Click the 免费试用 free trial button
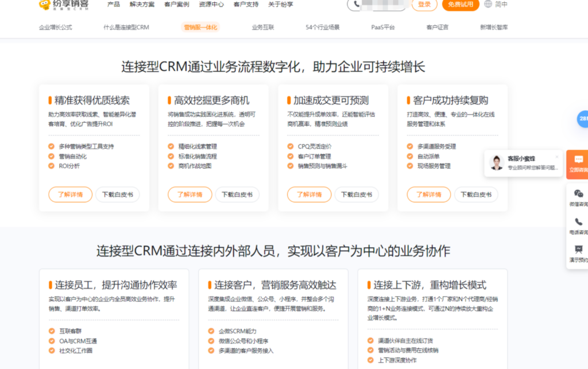Screen dimensions: 588x369 (x=460, y=5)
